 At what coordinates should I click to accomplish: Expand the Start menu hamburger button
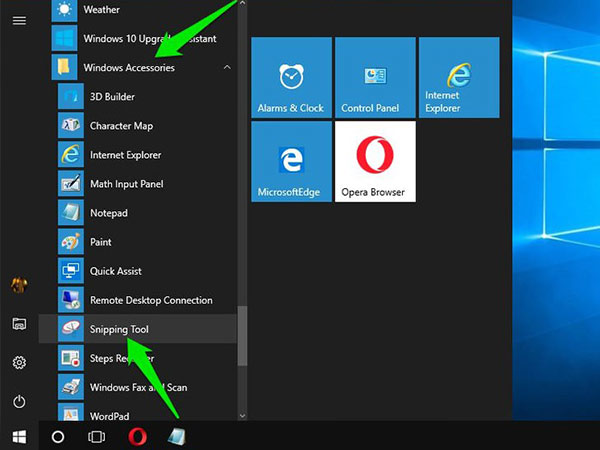click(19, 20)
